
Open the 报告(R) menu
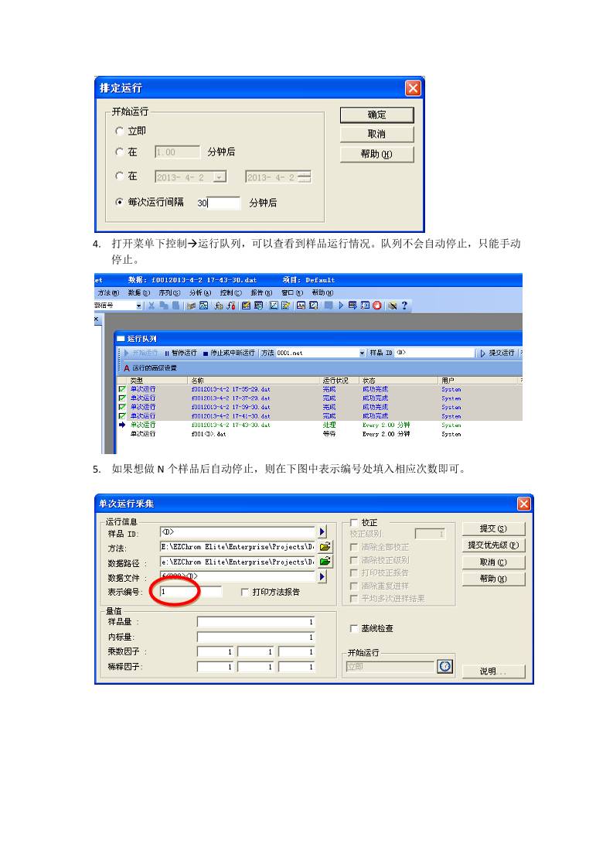(261, 293)
